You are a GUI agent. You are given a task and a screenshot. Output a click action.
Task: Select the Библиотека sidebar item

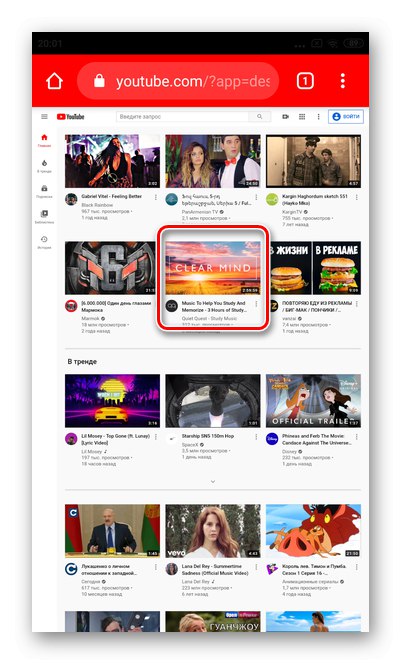click(x=44, y=217)
